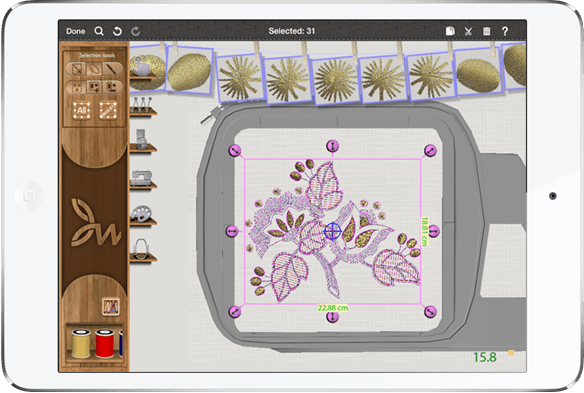
Task: Tap the tablet home button
Action: 29,196
